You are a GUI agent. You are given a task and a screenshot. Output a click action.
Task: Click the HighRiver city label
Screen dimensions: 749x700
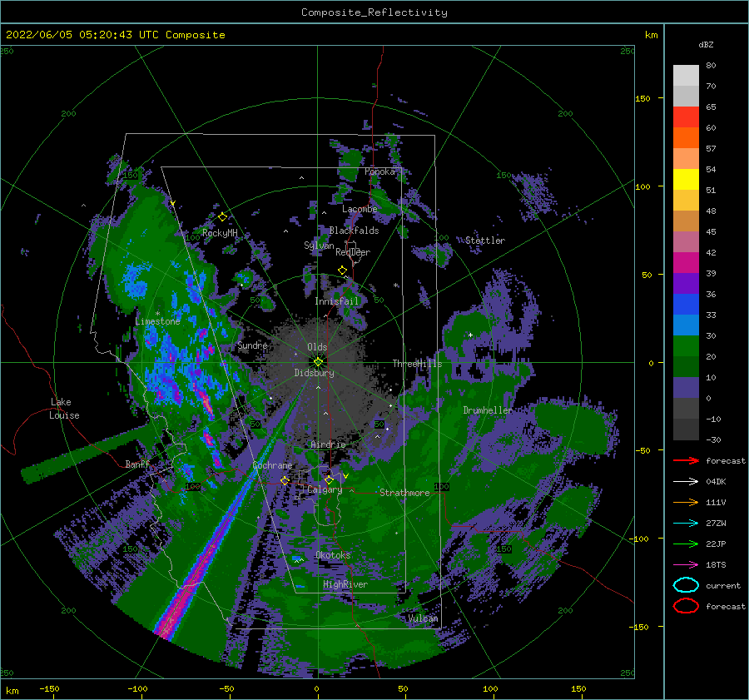(x=345, y=584)
